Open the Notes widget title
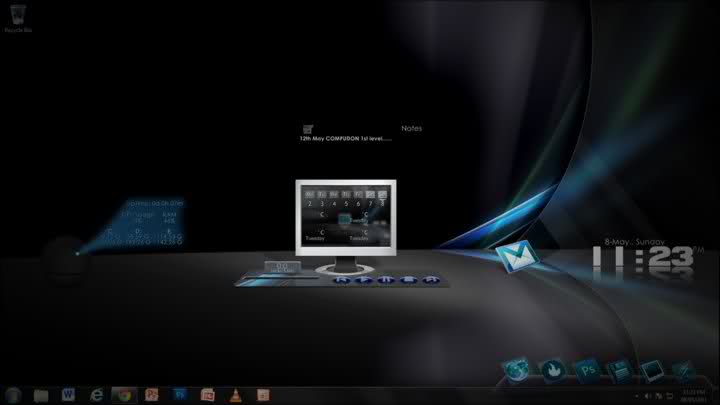The width and height of the screenshot is (720, 405). [411, 129]
